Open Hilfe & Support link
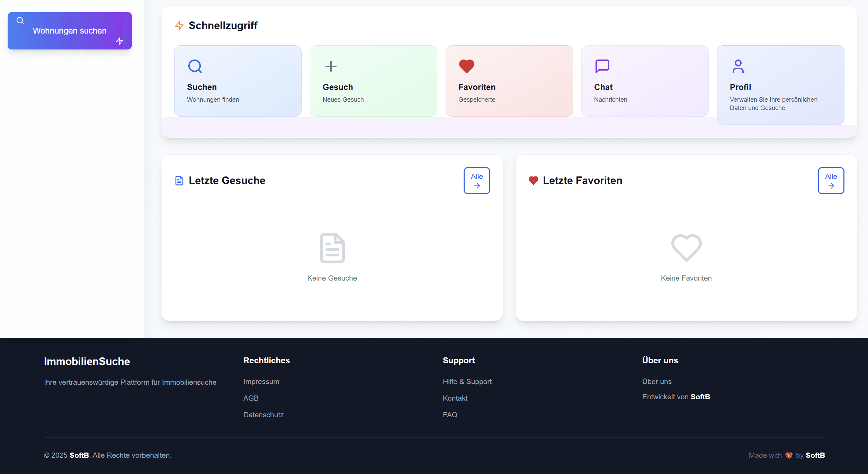Image resolution: width=868 pixels, height=474 pixels. pos(467,382)
